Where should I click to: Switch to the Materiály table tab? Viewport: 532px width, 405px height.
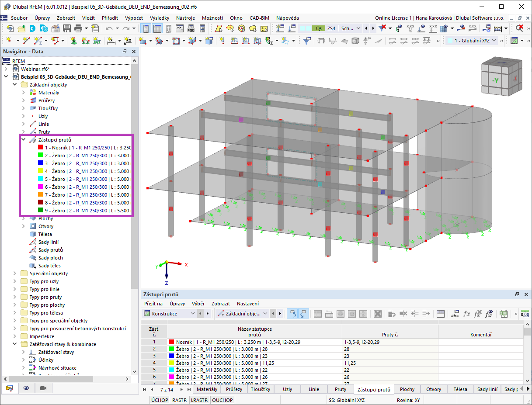[x=207, y=389]
